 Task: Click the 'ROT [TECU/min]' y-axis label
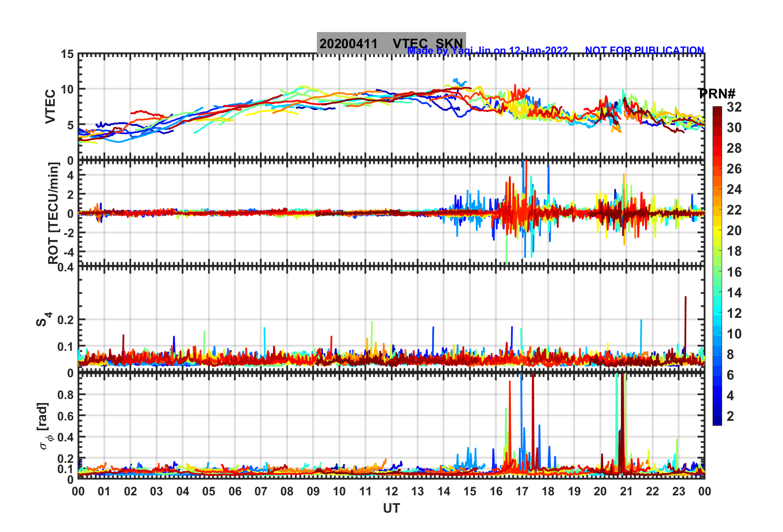[54, 213]
